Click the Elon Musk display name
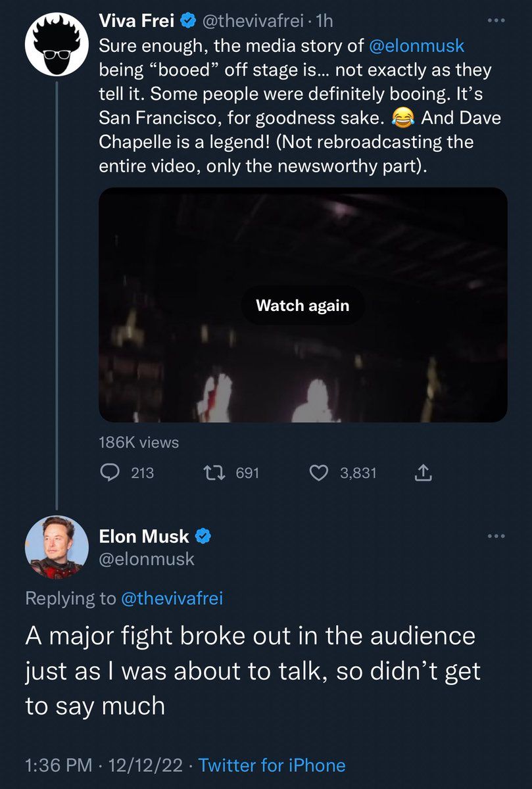 143,537
